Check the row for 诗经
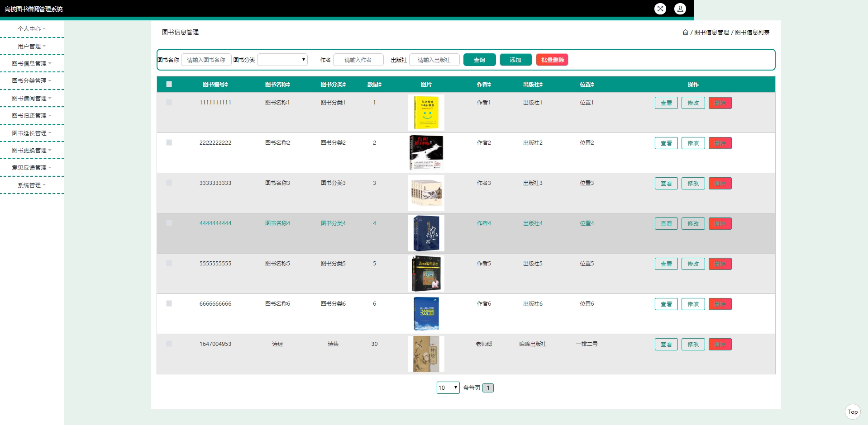 pos(169,344)
